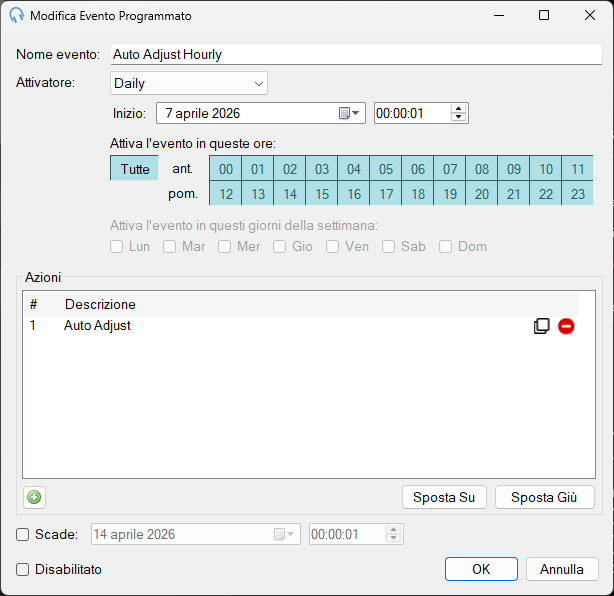Viewport: 614px width, 596px height.
Task: Toggle hour 11 in the hour grid
Action: 578,168
